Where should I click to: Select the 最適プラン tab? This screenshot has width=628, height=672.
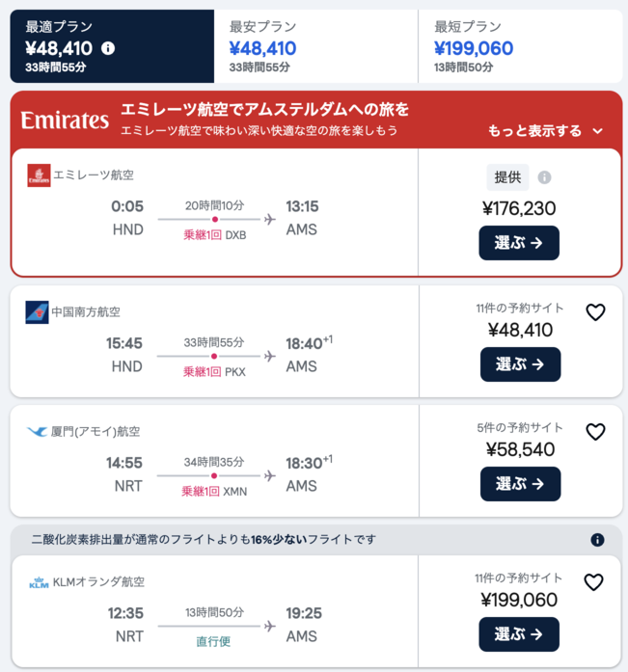coord(112,46)
